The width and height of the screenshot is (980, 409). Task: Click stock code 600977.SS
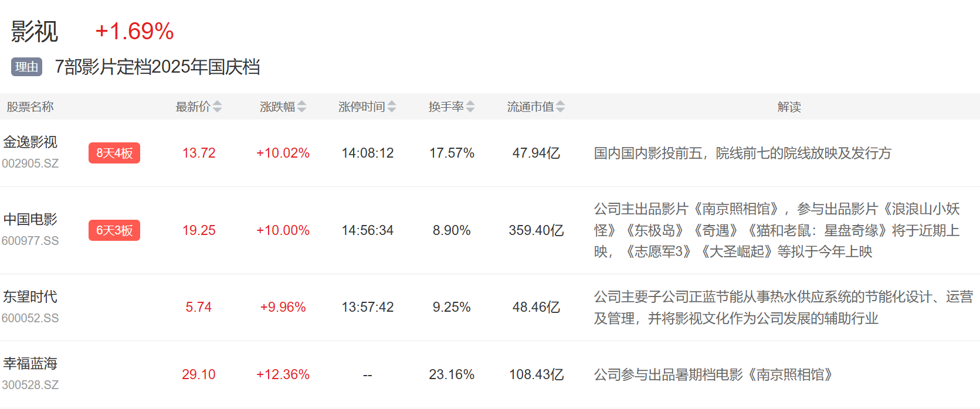[x=30, y=241]
